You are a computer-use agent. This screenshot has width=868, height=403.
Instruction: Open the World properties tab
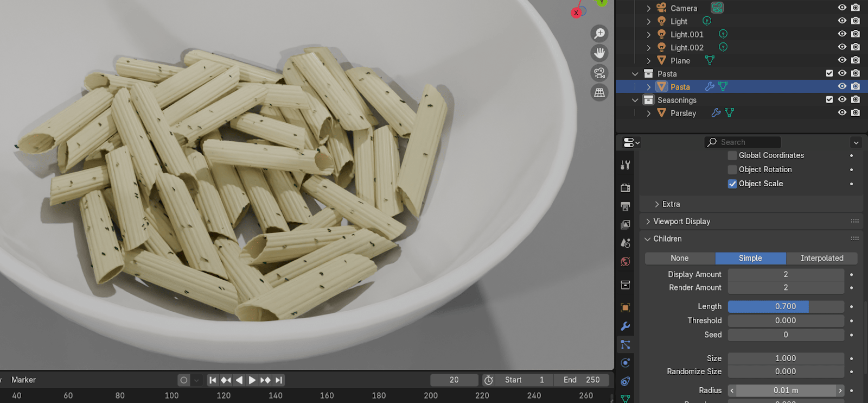(x=626, y=262)
